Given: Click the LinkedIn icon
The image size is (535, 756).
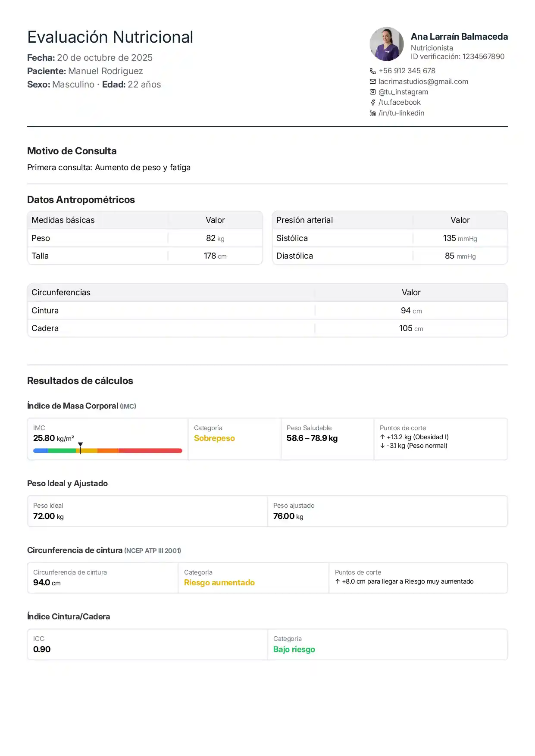Looking at the screenshot, I should click(x=372, y=113).
